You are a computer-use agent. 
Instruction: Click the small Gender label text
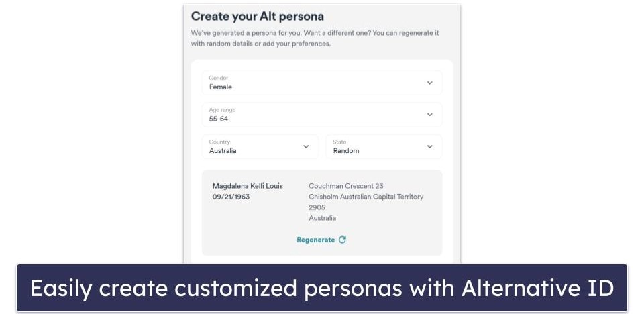pos(219,78)
